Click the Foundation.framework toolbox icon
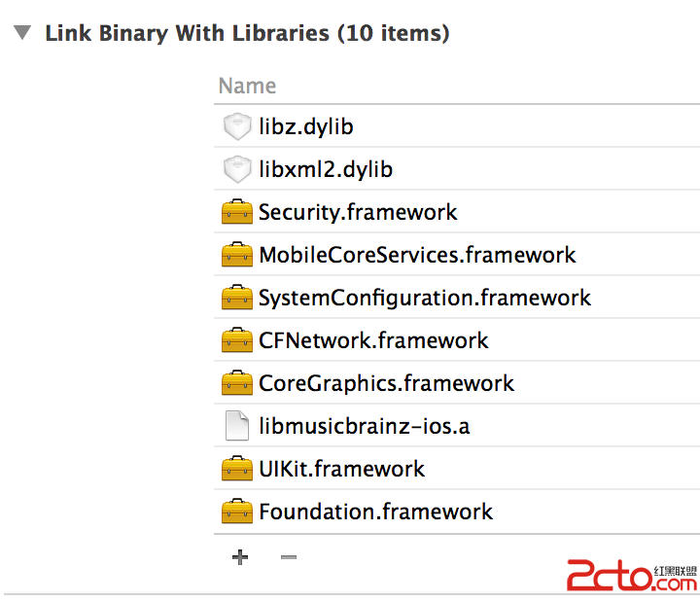 pos(237,512)
